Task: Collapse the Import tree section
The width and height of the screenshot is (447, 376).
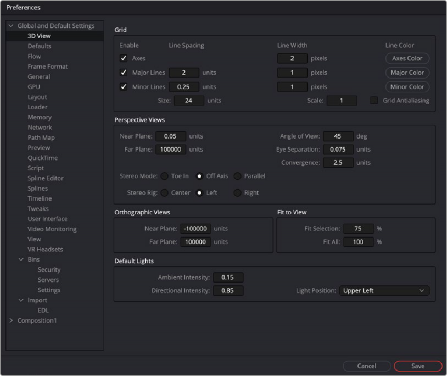Action: pos(21,300)
